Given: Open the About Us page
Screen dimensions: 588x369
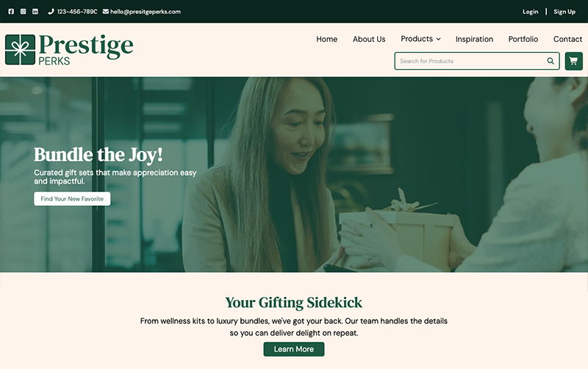Looking at the screenshot, I should [x=369, y=39].
